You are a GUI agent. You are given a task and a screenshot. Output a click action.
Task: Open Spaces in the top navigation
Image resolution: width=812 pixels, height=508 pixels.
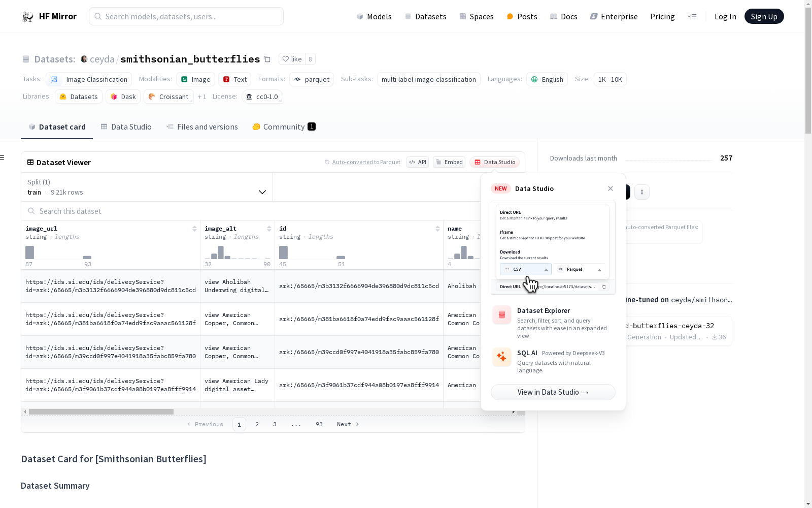[x=476, y=16]
